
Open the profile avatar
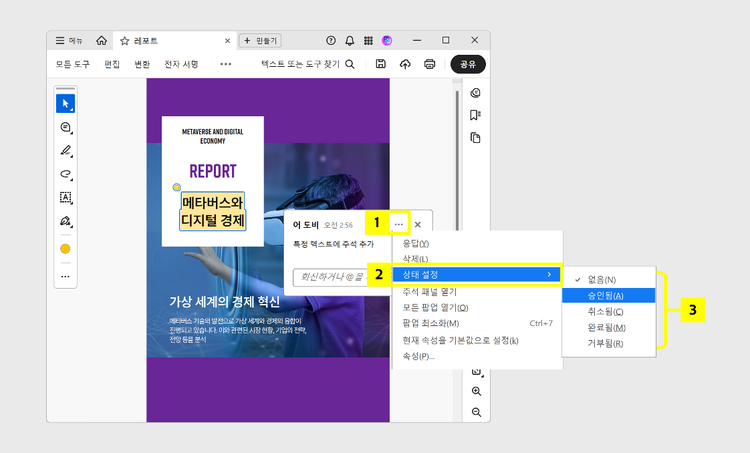(x=387, y=41)
